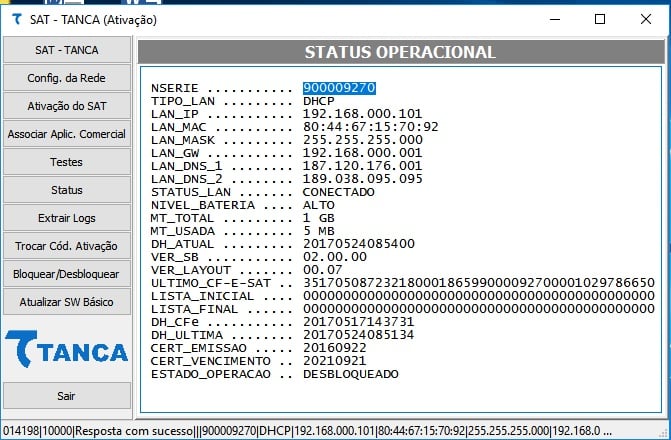Click DH_ULTIMA value 20170524085134

pos(359,335)
